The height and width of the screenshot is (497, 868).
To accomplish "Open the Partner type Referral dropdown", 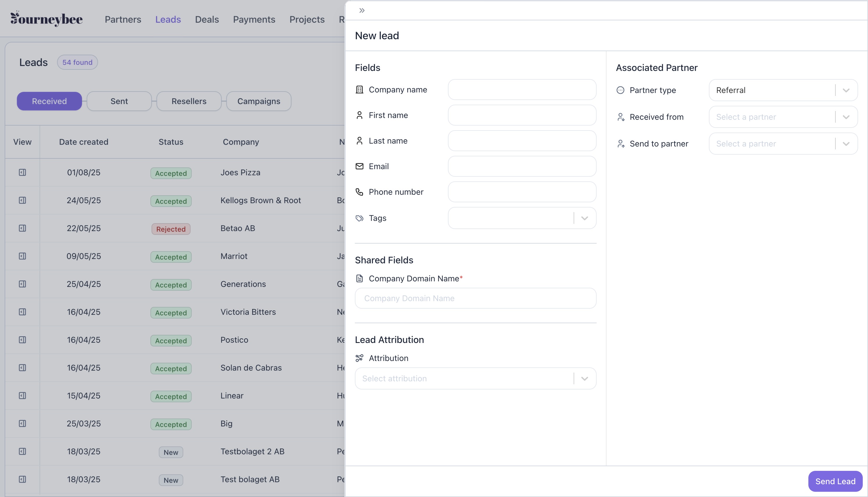I will click(x=783, y=90).
